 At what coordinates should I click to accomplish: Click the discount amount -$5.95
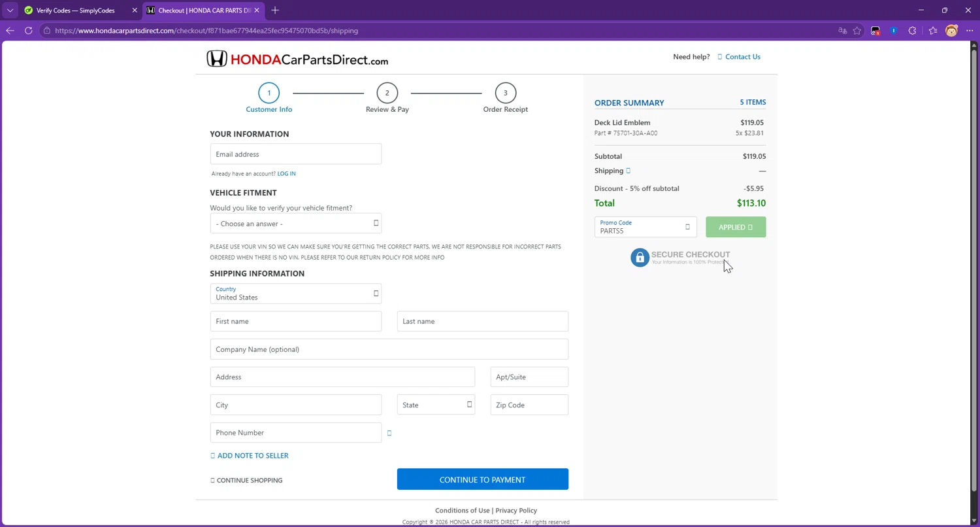pos(754,189)
